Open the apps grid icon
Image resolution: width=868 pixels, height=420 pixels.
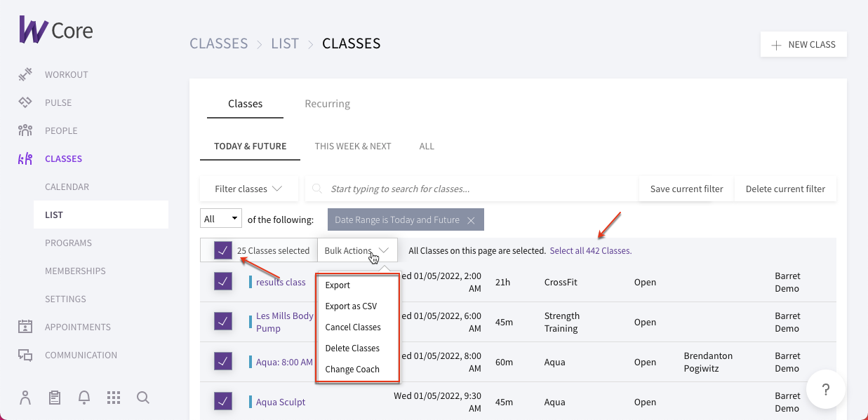(x=114, y=398)
